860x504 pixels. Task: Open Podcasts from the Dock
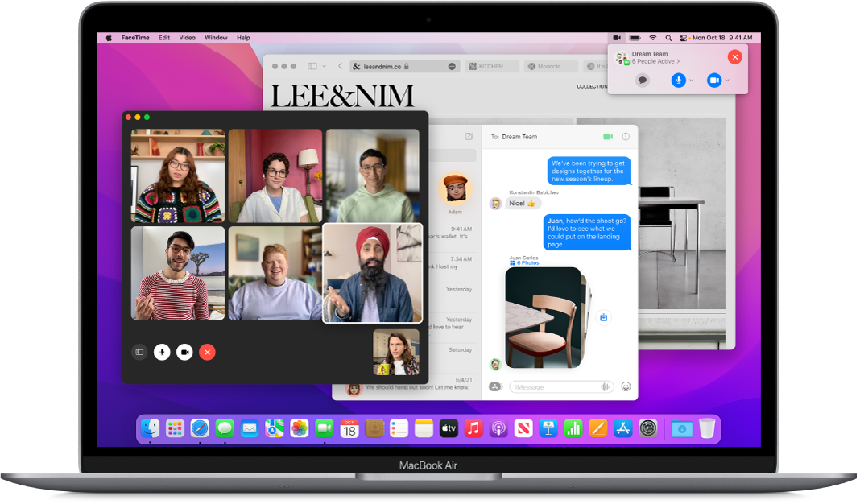[x=498, y=428]
